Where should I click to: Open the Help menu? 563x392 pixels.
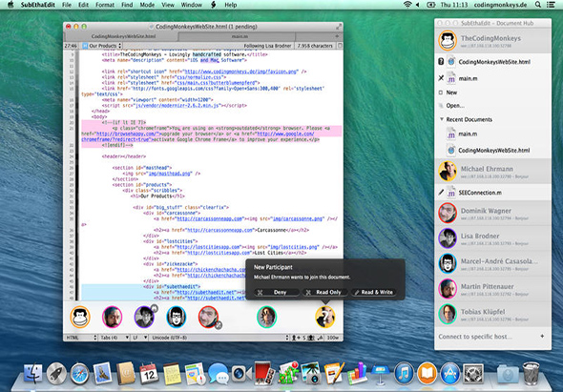pyautogui.click(x=231, y=5)
